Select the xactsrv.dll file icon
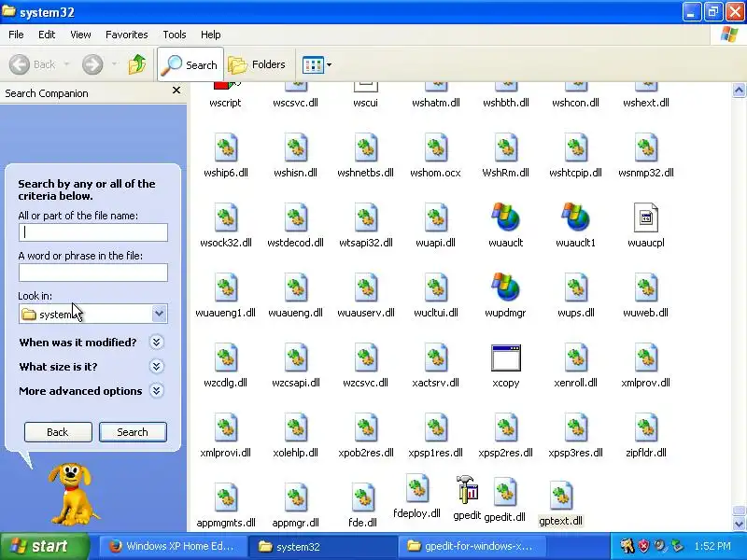 [436, 357]
